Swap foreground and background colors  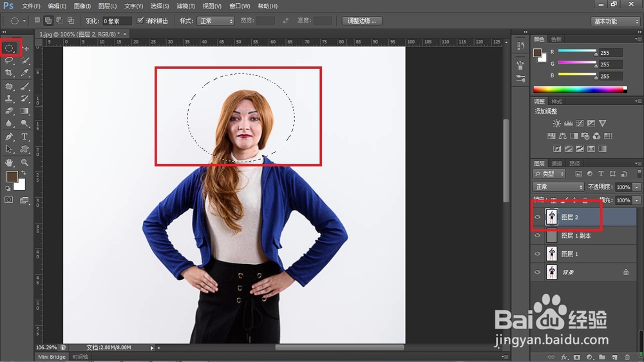click(23, 173)
